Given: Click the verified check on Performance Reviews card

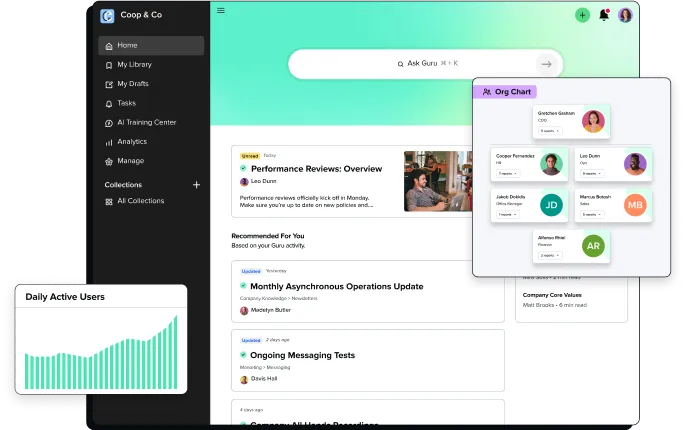Looking at the screenshot, I should coord(243,168).
